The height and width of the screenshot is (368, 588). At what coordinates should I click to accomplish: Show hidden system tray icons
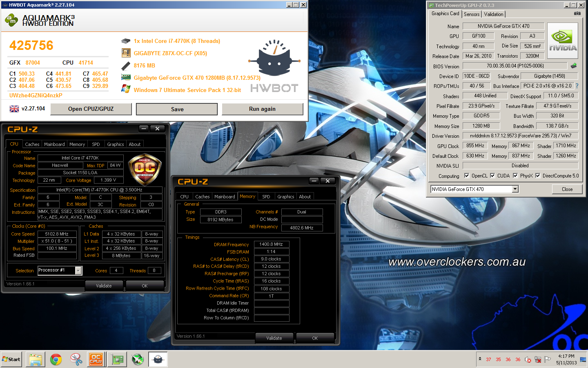pyautogui.click(x=480, y=359)
